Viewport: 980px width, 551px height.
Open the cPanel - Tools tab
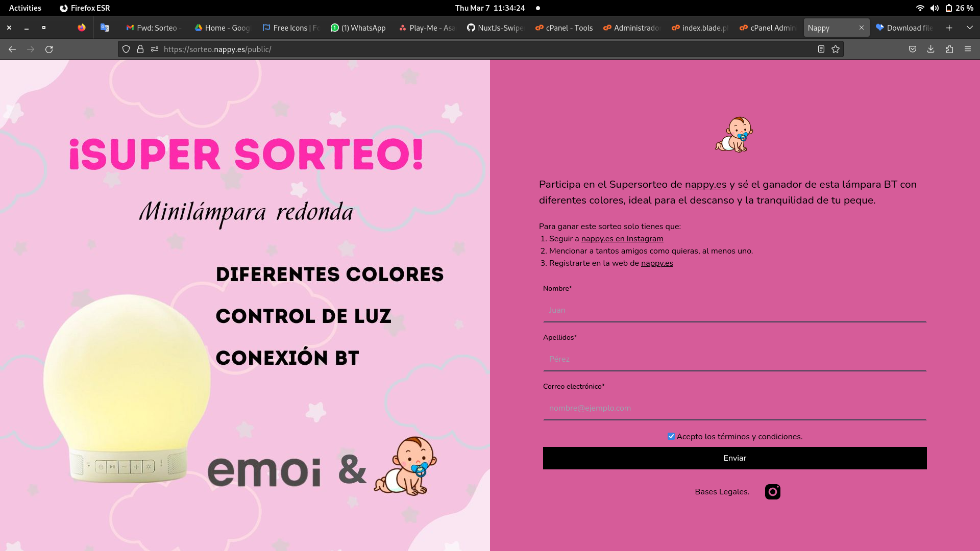tap(563, 28)
